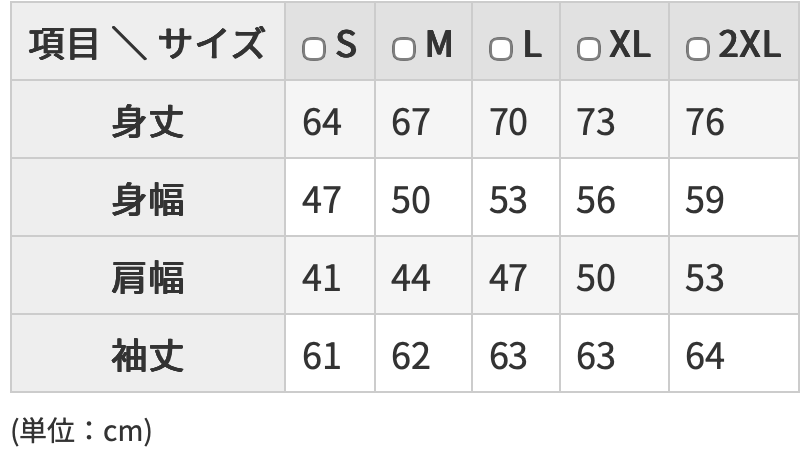
Task: Click 袖丈 value 61 in S column
Action: [321, 355]
